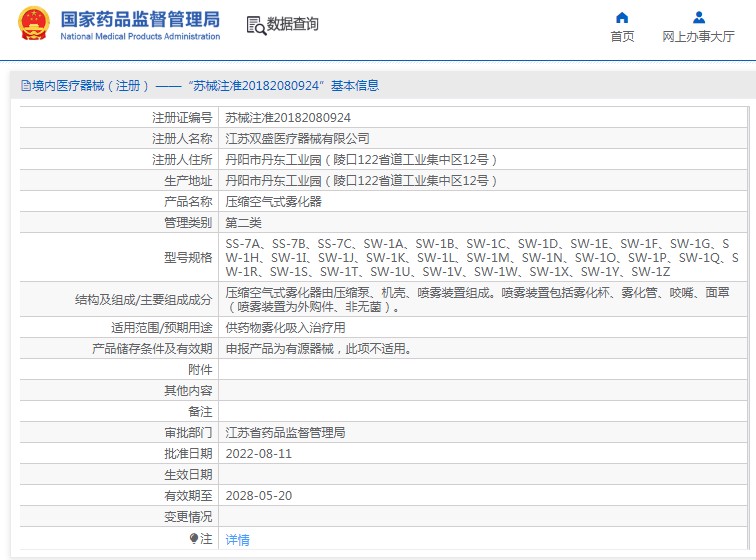Click the 附件 row label
This screenshot has width=756, height=560.
click(200, 370)
